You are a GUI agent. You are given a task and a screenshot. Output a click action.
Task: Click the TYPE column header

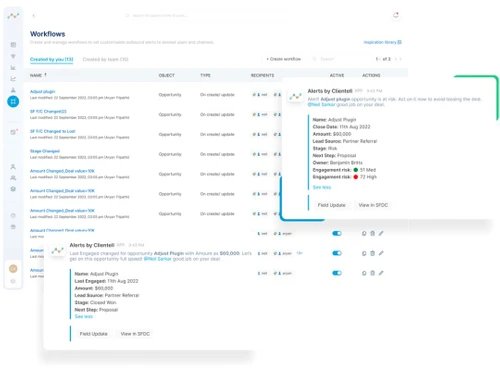tap(205, 75)
